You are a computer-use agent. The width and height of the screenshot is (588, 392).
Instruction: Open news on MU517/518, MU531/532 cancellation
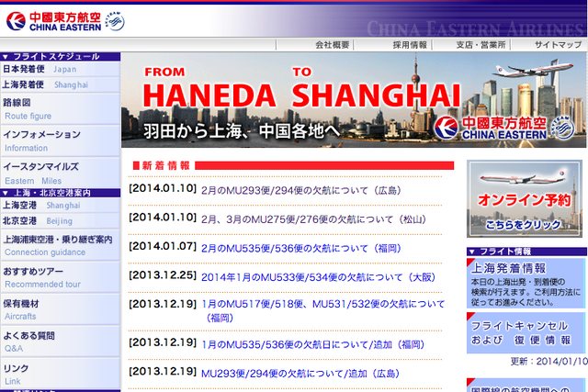pos(322,310)
